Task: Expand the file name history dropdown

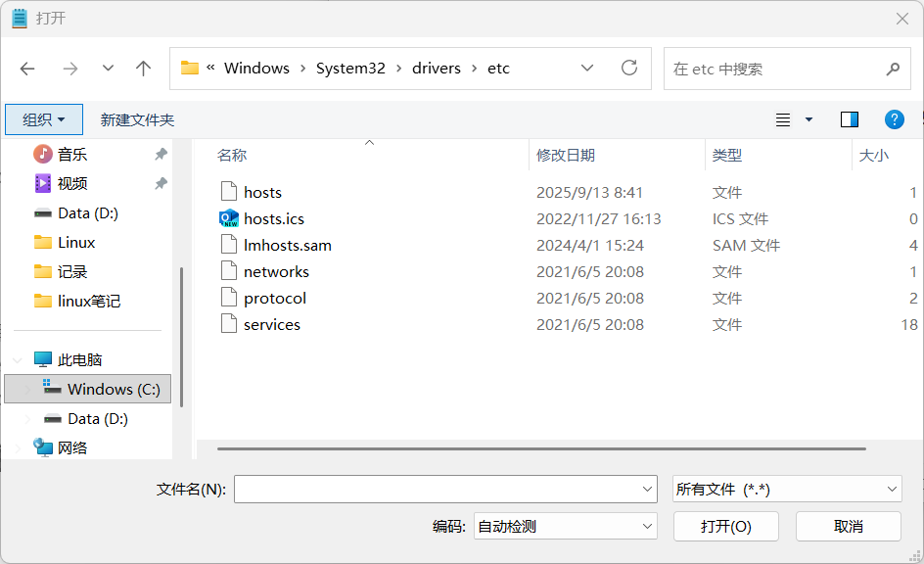Action: (x=647, y=490)
